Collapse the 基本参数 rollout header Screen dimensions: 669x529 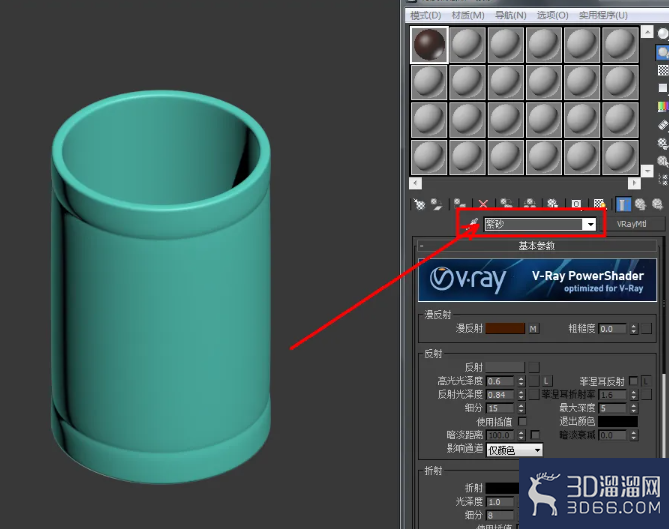click(x=537, y=246)
